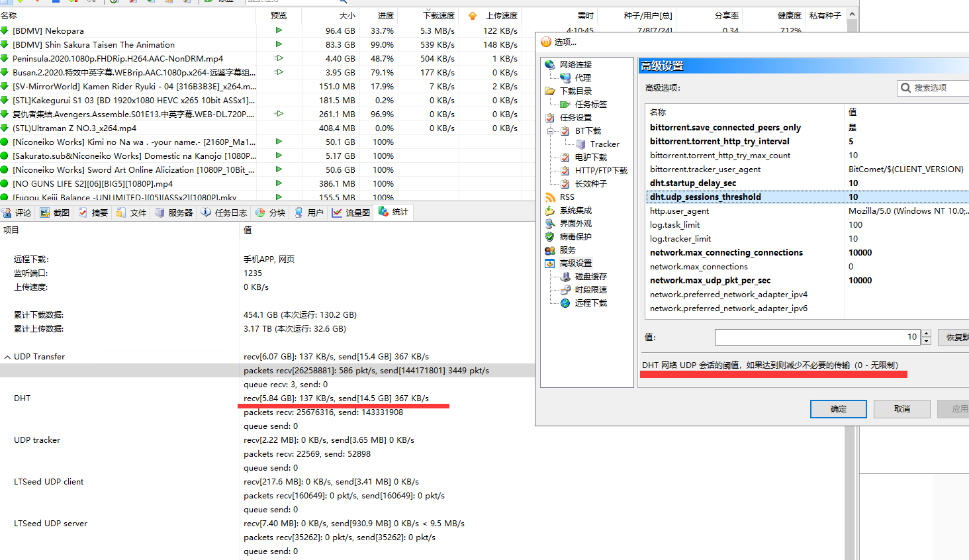
Task: Open the 服务 services settings page
Action: 567,250
